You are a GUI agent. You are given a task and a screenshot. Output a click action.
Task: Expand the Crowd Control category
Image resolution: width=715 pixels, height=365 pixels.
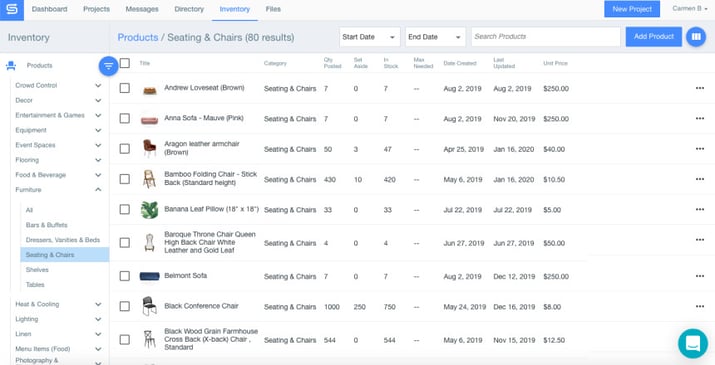click(98, 85)
